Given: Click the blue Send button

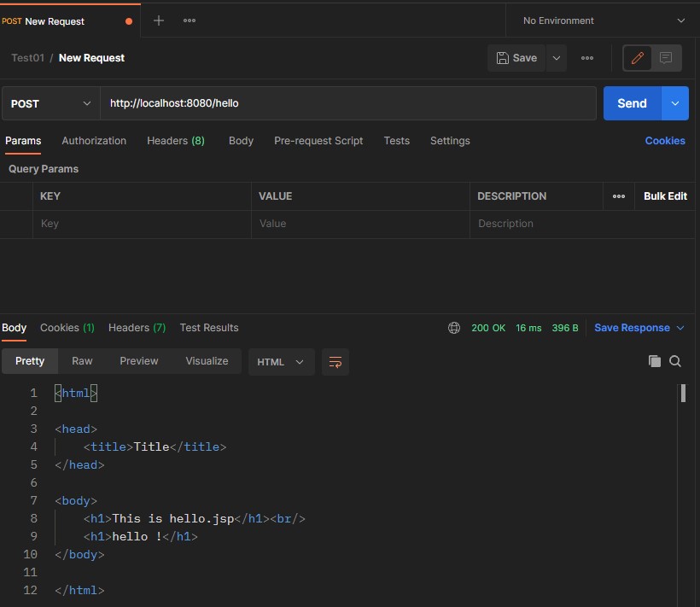Looking at the screenshot, I should pyautogui.click(x=632, y=103).
